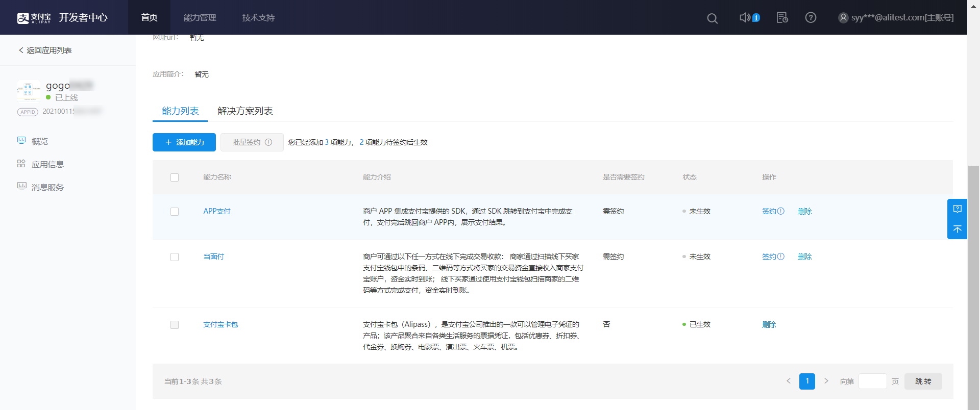This screenshot has height=410, width=980.
Task: Click info icon next to APP支付 签约
Action: click(780, 211)
